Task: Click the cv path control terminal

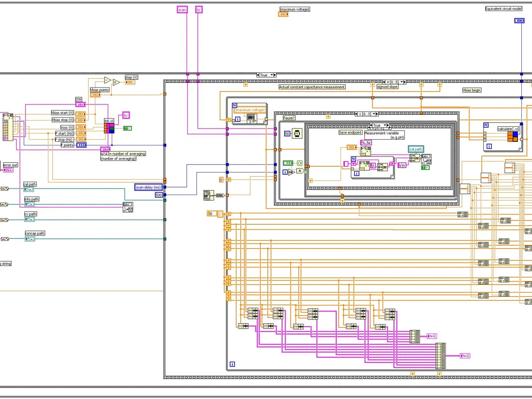Action: [29, 219]
